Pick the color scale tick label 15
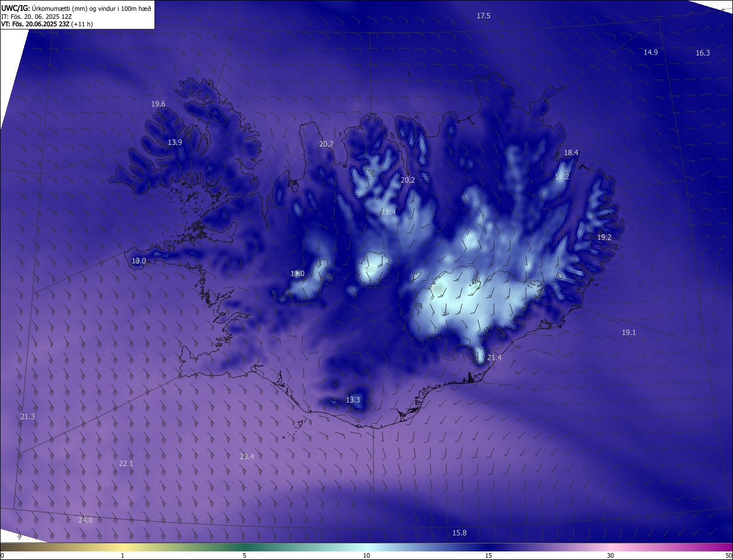This screenshot has height=560, width=733. click(488, 555)
